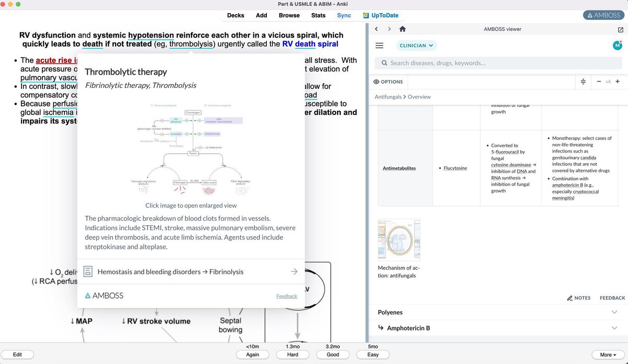This screenshot has height=364, width=628.
Task: Click the search magnifier icon
Action: 384,63
